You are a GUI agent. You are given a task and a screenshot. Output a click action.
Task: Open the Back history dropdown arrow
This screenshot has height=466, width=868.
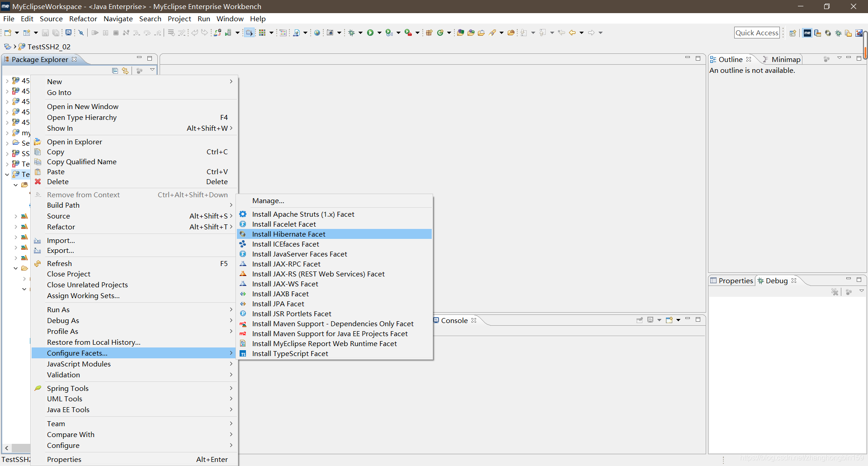581,33
